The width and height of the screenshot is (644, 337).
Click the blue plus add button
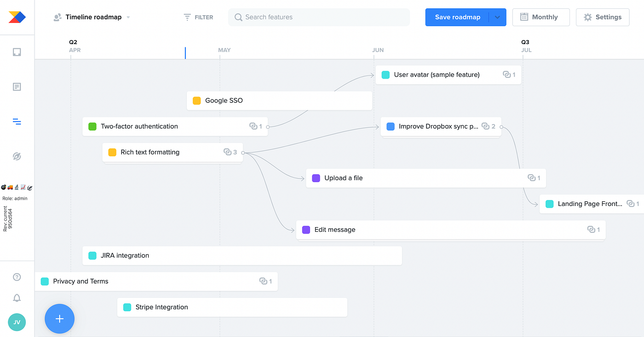[59, 319]
